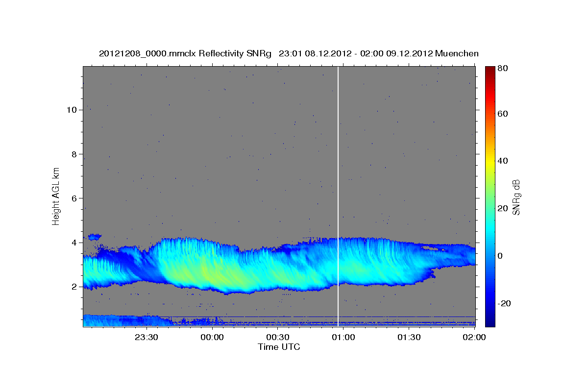Click the '00:30' time tick label
Screen dimensions: 588x392
pos(278,337)
